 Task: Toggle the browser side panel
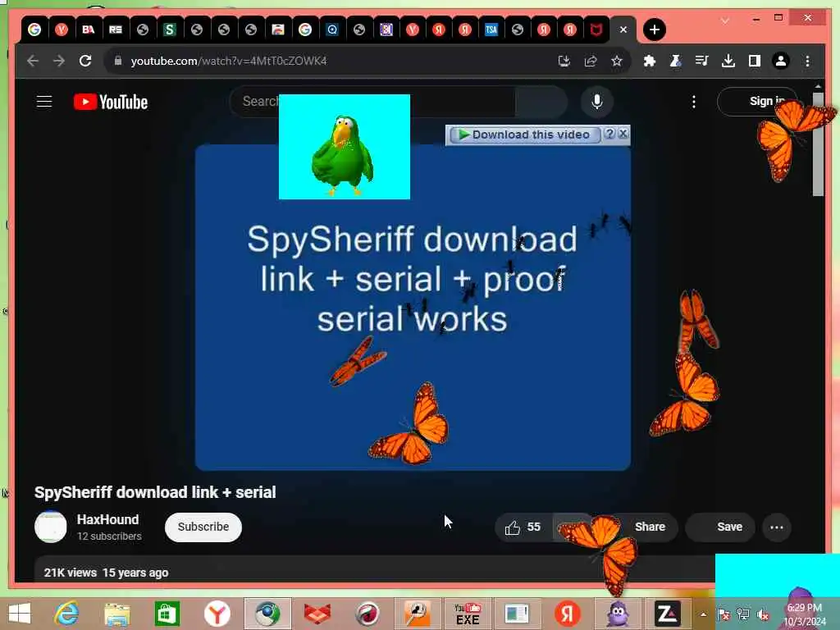coord(755,61)
